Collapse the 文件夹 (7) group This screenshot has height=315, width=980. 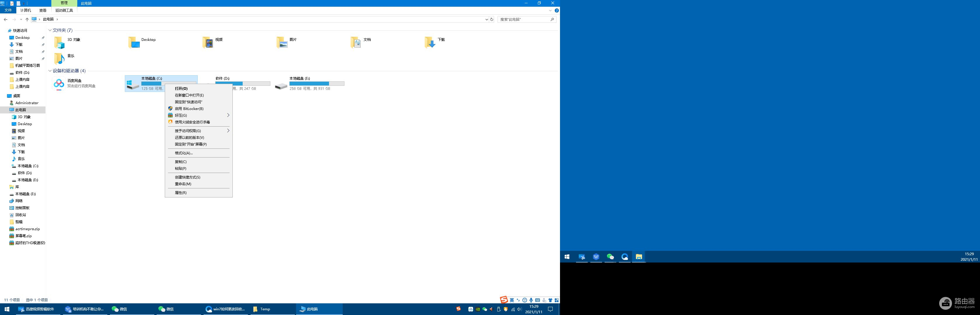pyautogui.click(x=50, y=30)
